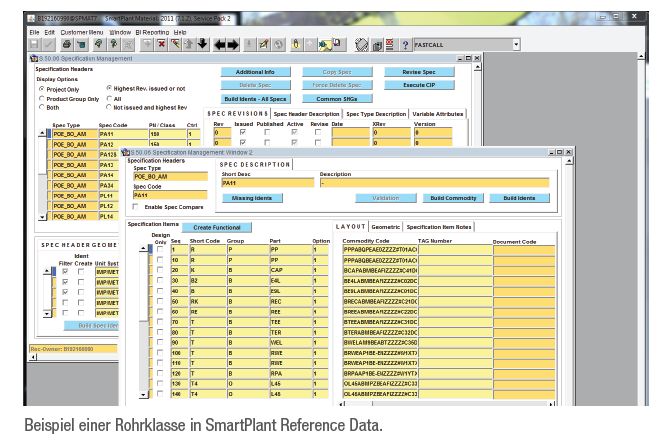
Task: Toggle the Published checkbox in first revision row
Action: tap(267, 133)
